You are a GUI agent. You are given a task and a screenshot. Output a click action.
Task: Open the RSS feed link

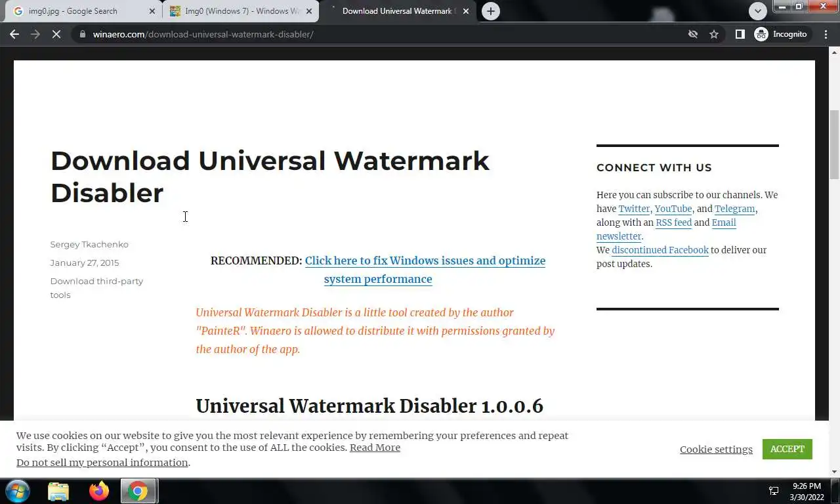tap(674, 222)
